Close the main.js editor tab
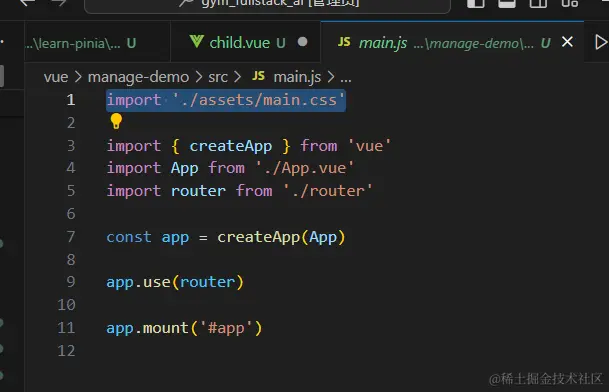This screenshot has width=609, height=392. coord(567,42)
